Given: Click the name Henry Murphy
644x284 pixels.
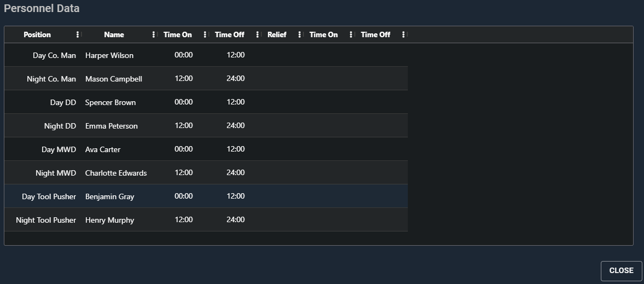Looking at the screenshot, I should pyautogui.click(x=110, y=220).
